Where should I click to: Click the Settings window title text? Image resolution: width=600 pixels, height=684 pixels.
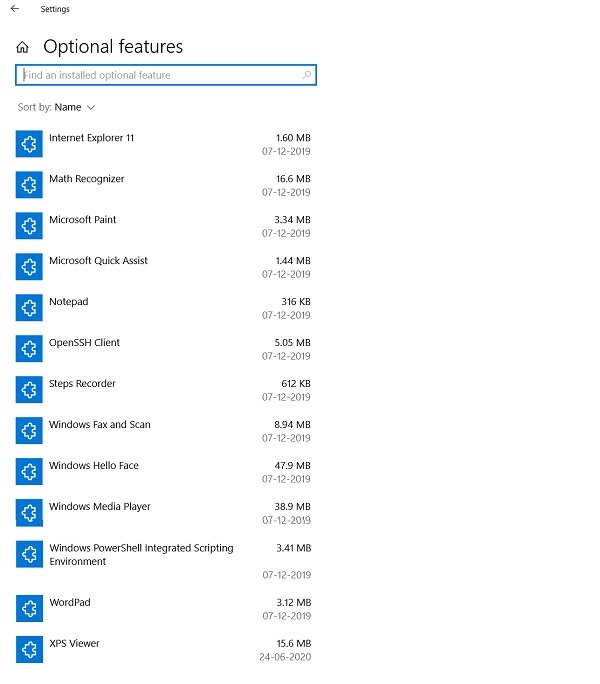tap(55, 9)
